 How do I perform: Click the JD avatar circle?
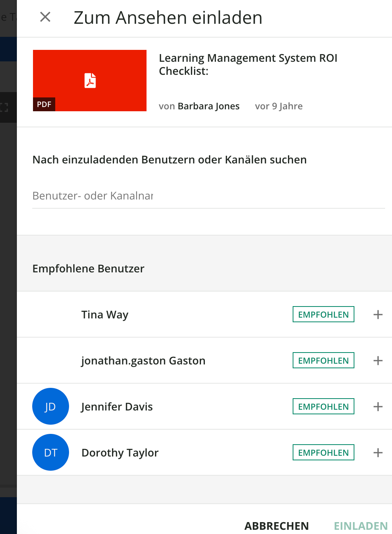[51, 406]
